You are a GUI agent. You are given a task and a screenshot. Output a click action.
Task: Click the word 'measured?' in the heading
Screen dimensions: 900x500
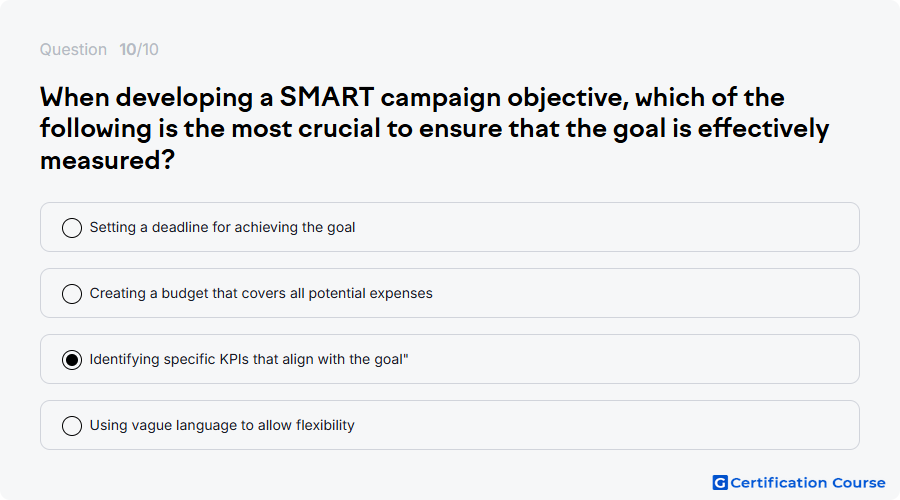(x=107, y=160)
